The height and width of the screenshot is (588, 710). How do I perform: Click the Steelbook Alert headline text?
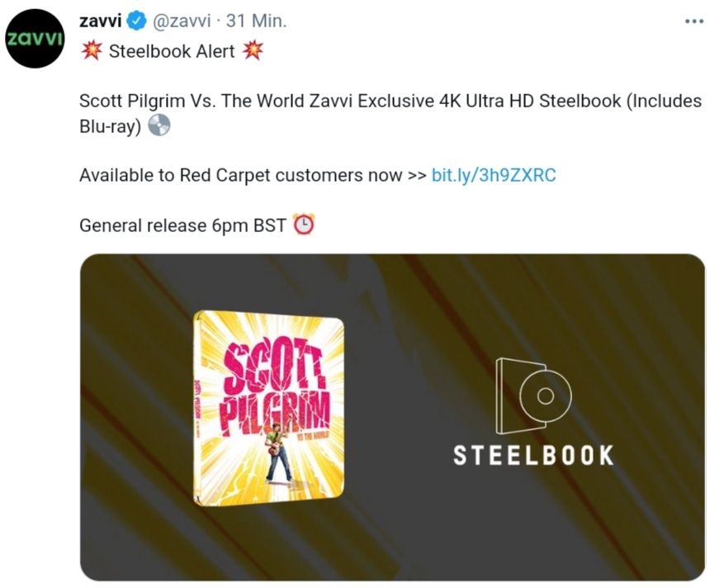pyautogui.click(x=172, y=51)
